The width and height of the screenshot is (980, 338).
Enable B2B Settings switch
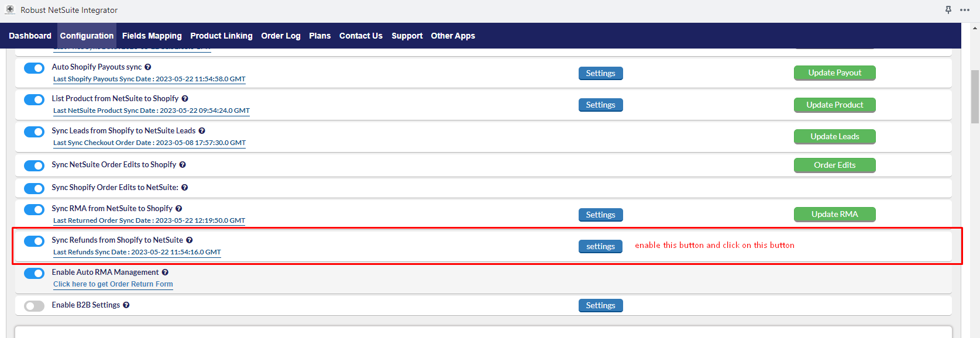pyautogui.click(x=34, y=306)
